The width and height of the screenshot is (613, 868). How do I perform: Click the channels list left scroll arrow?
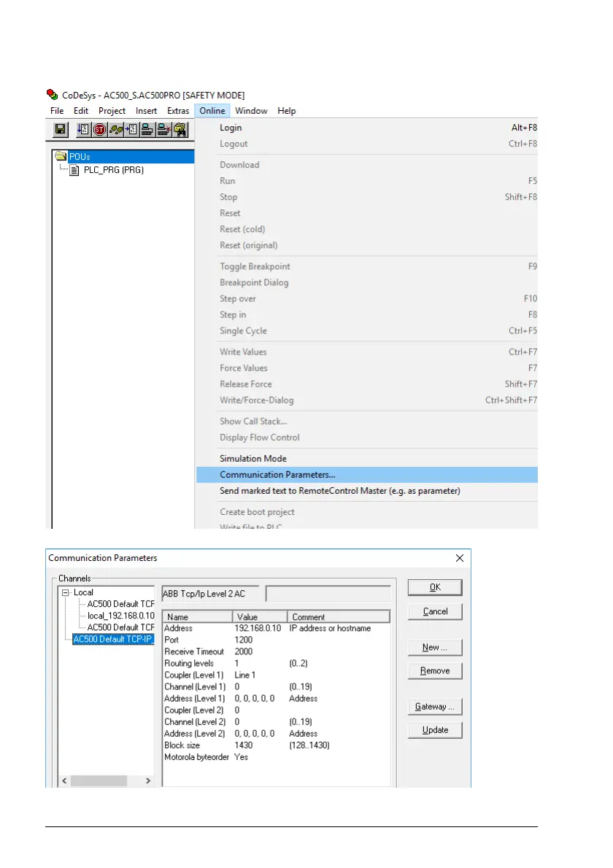coord(65,780)
